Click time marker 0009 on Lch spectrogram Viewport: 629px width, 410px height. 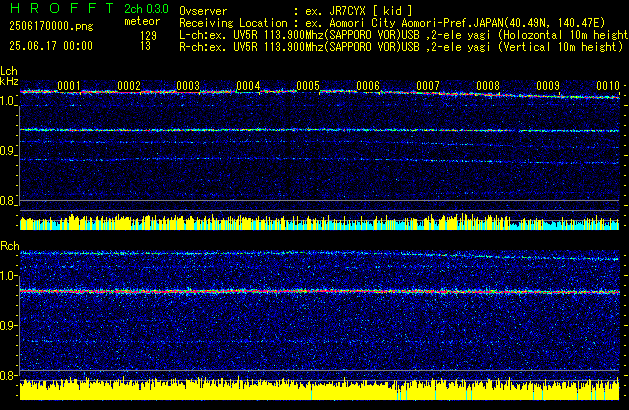click(x=548, y=85)
